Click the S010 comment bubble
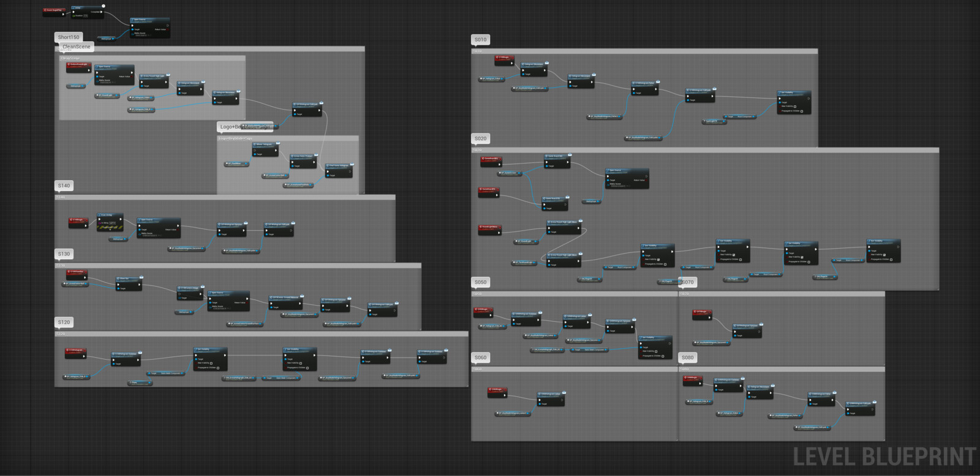The height and width of the screenshot is (476, 980). pos(481,40)
